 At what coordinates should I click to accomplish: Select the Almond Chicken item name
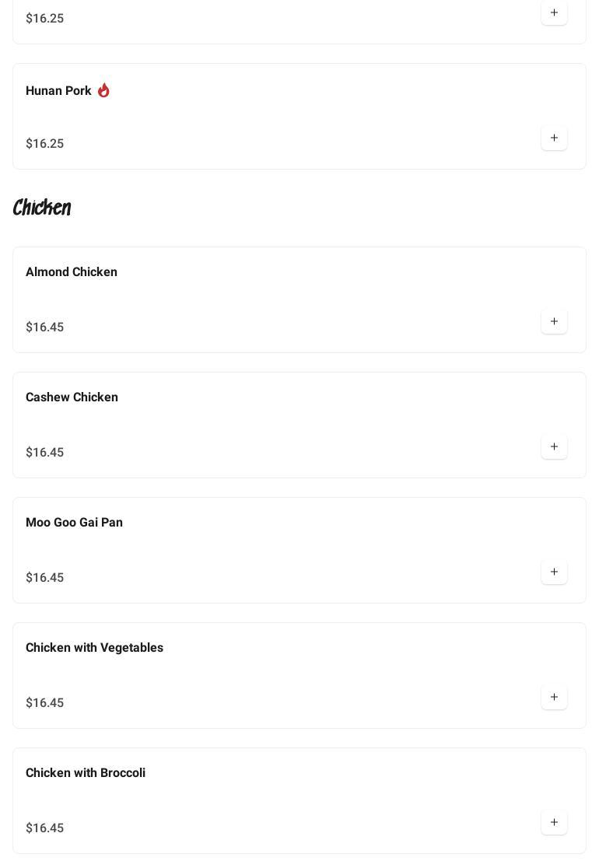pyautogui.click(x=72, y=272)
